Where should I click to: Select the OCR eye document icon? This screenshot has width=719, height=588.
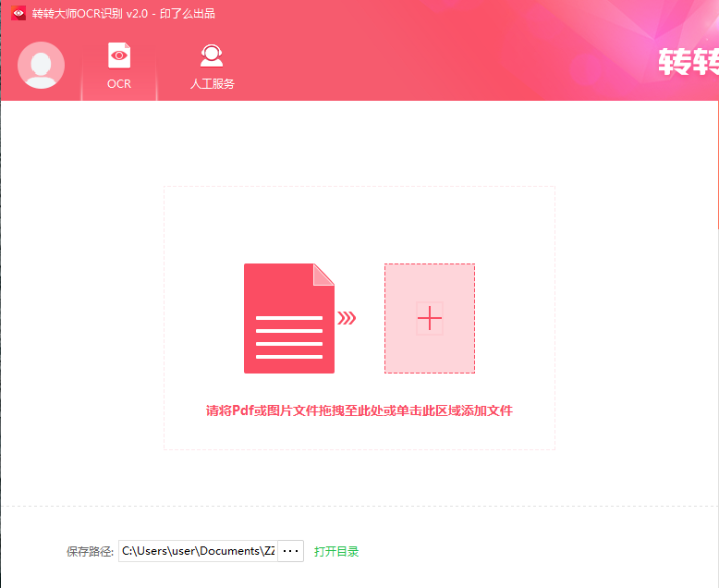119,55
